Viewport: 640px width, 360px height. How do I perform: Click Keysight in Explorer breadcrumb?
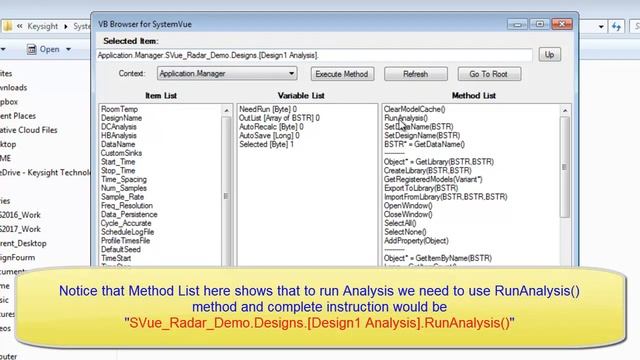click(42, 27)
